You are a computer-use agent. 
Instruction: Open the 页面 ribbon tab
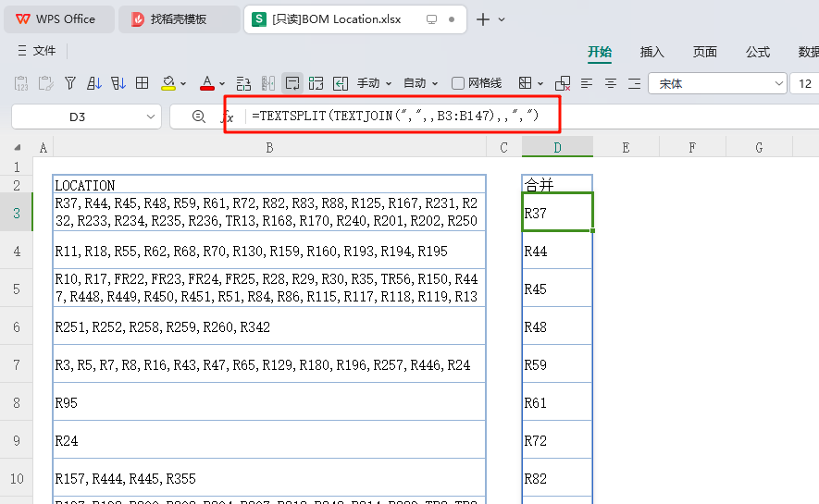point(704,52)
